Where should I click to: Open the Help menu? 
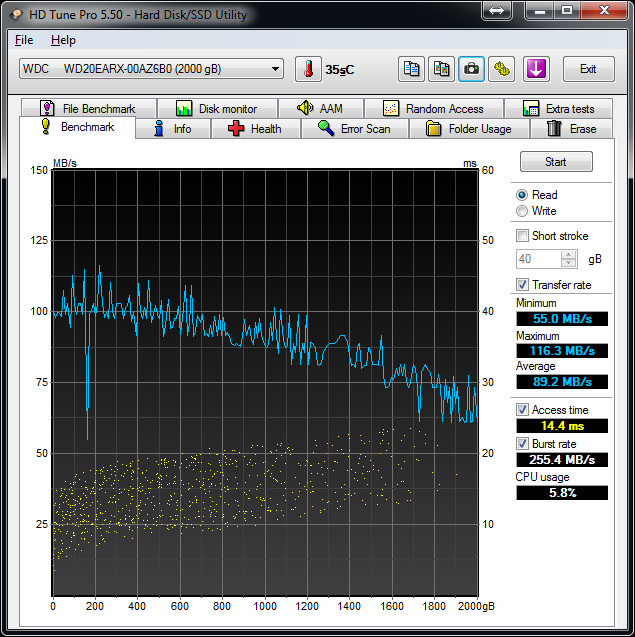click(x=63, y=40)
